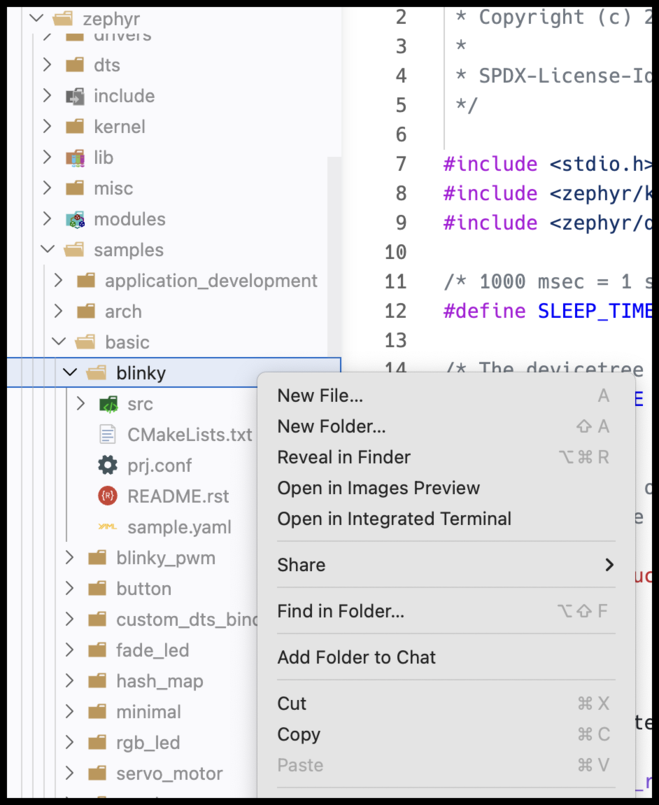The image size is (659, 805).
Task: Collapse the zephyr root folder chevron
Action: pos(36,18)
